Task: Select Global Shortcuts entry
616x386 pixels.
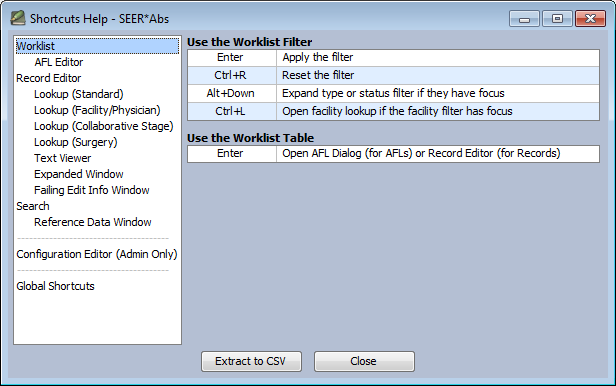Action: 55,286
